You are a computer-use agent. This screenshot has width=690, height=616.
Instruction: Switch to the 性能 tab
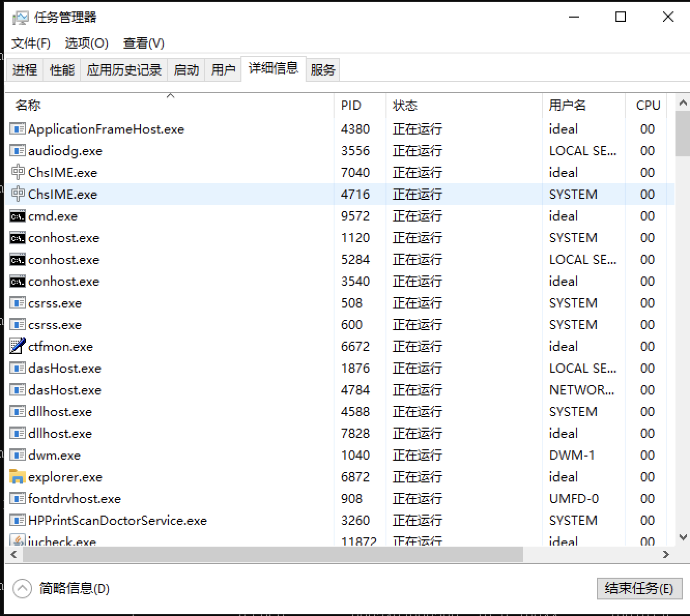coord(62,70)
